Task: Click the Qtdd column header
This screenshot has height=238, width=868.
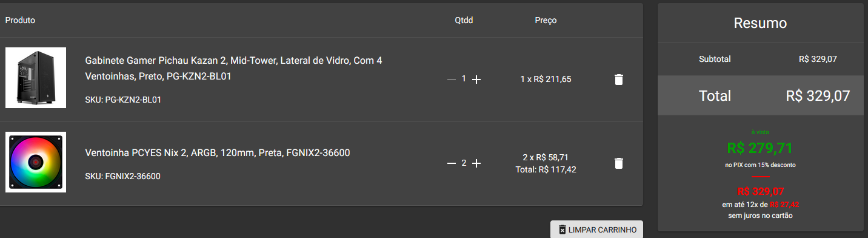Action: tap(464, 20)
